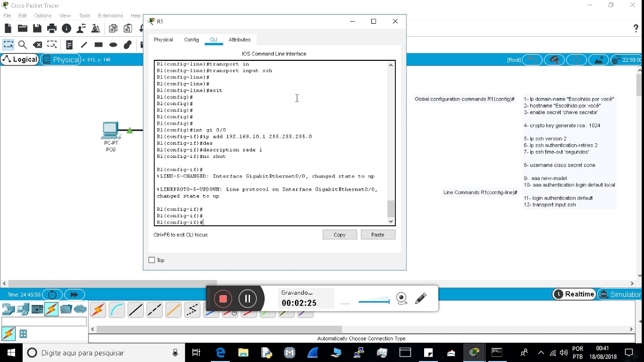This screenshot has width=644, height=362.
Task: Click the Copy button in CLI
Action: (340, 235)
